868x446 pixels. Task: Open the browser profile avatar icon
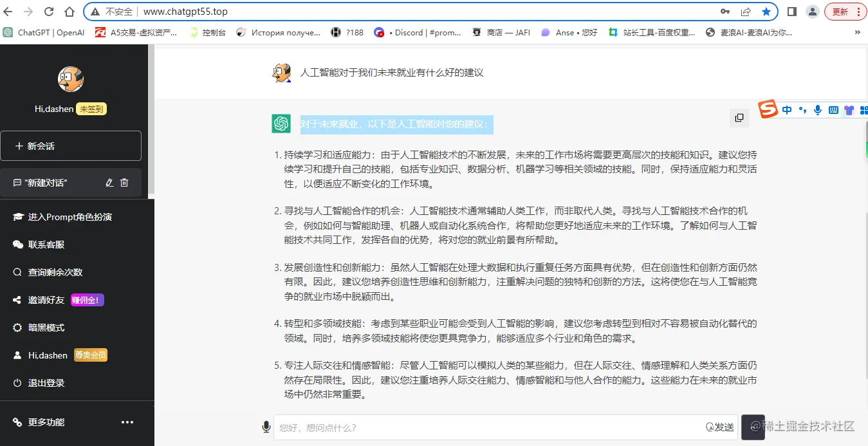pyautogui.click(x=813, y=12)
